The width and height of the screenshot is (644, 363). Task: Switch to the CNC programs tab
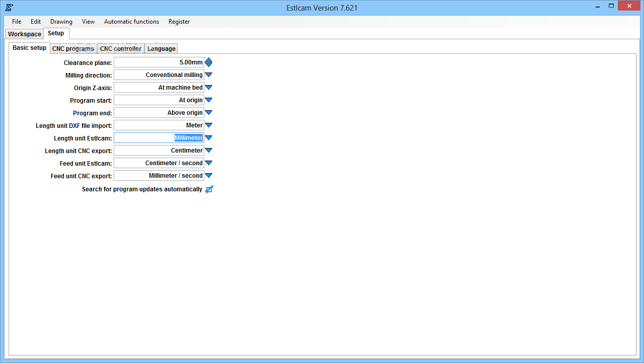tap(73, 49)
